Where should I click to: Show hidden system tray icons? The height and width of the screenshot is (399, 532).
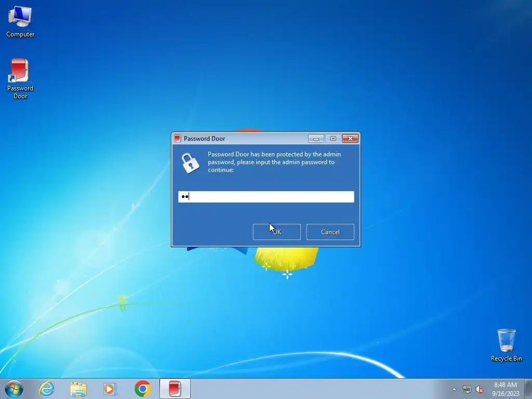(x=454, y=389)
